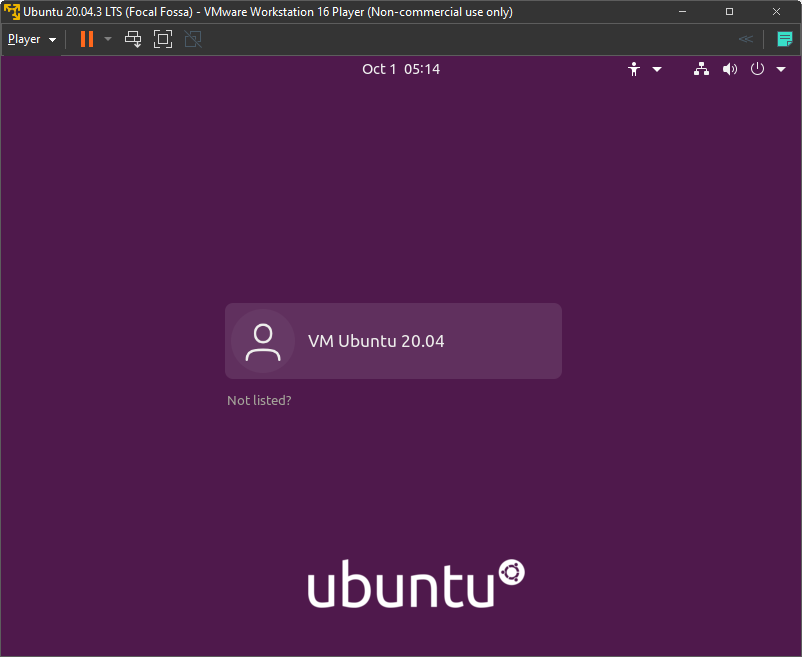
Task: Open the Player menu
Action: coord(31,39)
